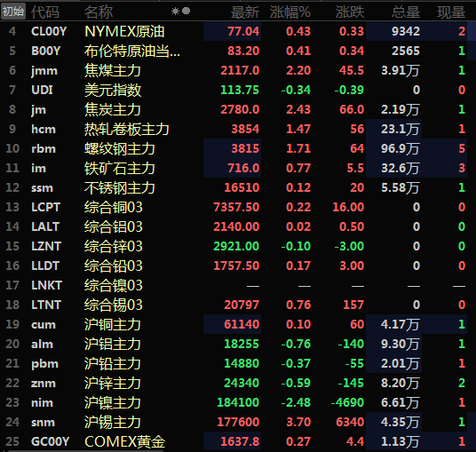Click the 涨跌 column header

click(x=350, y=12)
